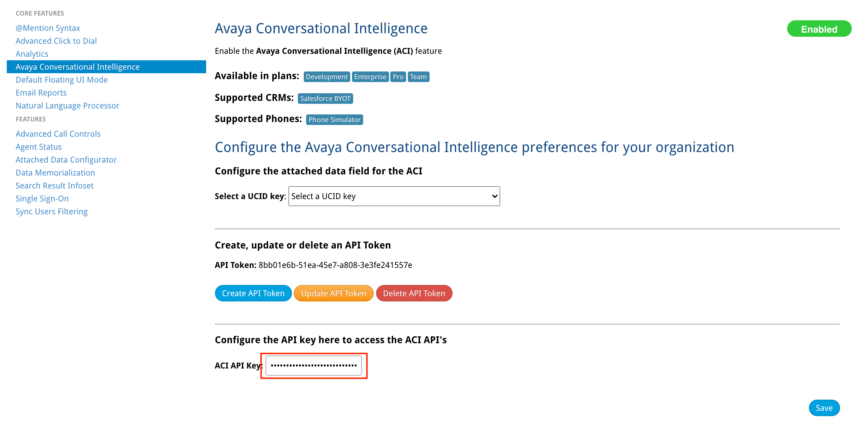868x427 pixels.
Task: Click the Delete API Token button
Action: [414, 293]
